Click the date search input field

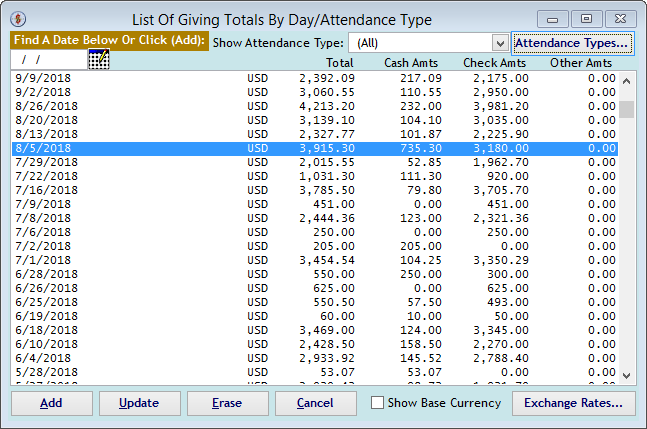[49, 60]
